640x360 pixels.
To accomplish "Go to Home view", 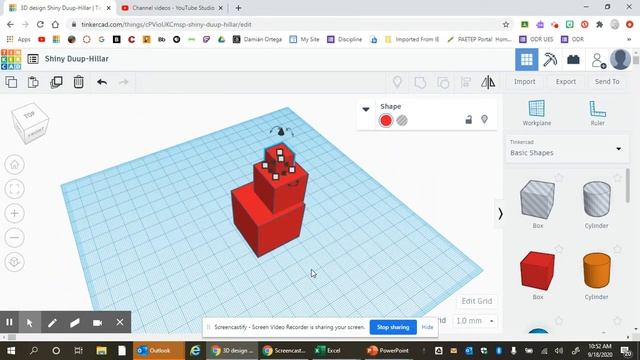I will coord(15,164).
